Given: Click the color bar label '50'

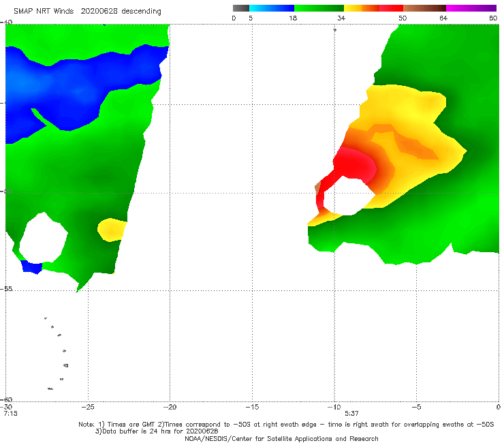Looking at the screenshot, I should click(x=403, y=18).
